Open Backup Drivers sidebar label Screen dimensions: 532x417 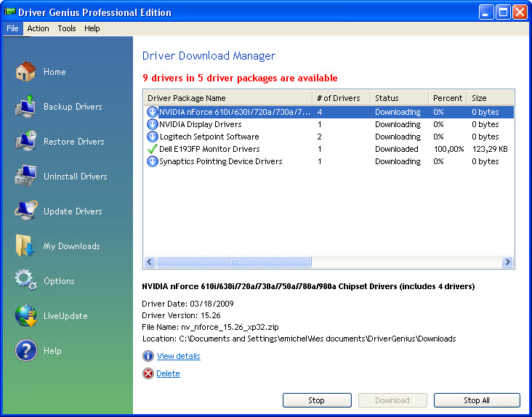[x=73, y=107]
